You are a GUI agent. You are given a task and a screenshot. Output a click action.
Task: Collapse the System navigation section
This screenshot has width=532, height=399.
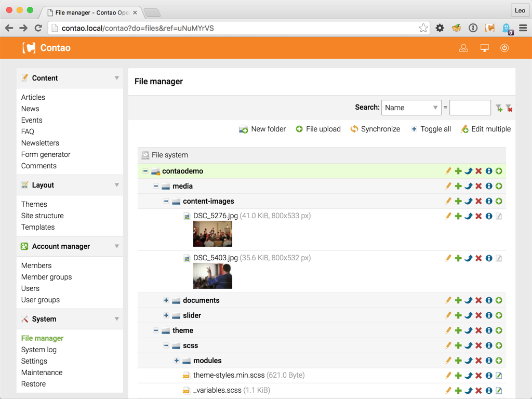pos(117,319)
